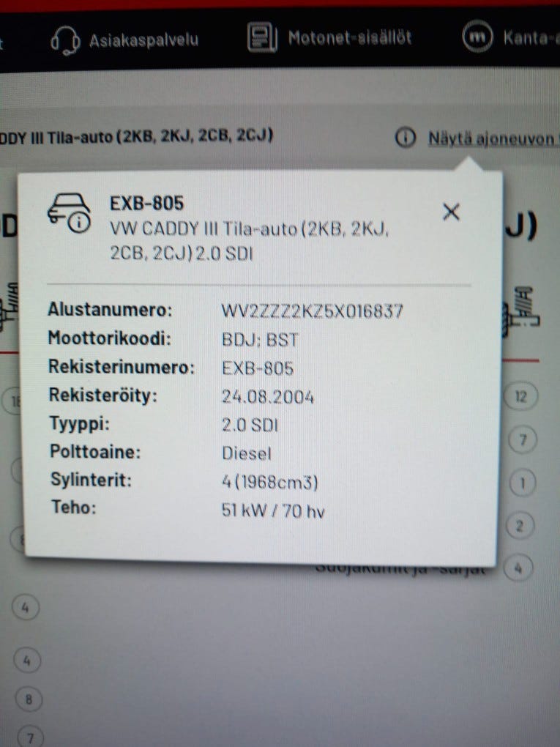Screen dimensions: 560x747
Task: Click the VW CADDY III model description
Action: pyautogui.click(x=250, y=241)
